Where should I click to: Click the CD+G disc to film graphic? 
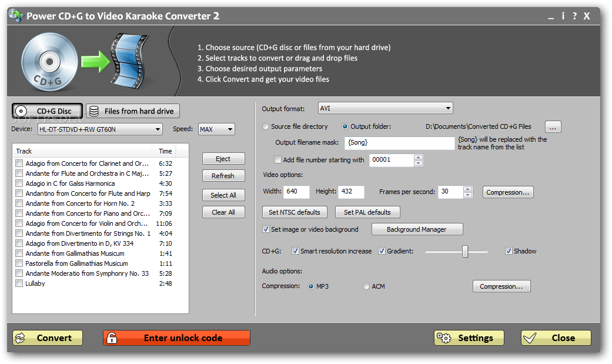85,62
